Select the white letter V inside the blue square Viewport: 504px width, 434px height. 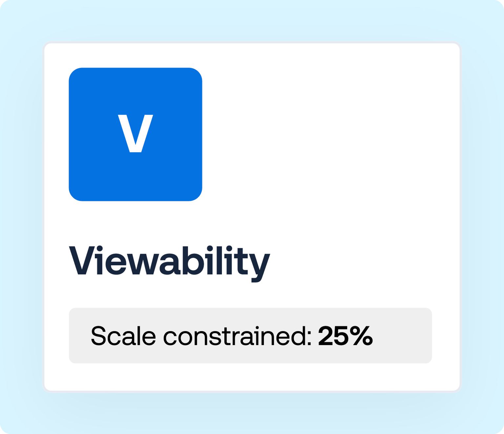[136, 133]
